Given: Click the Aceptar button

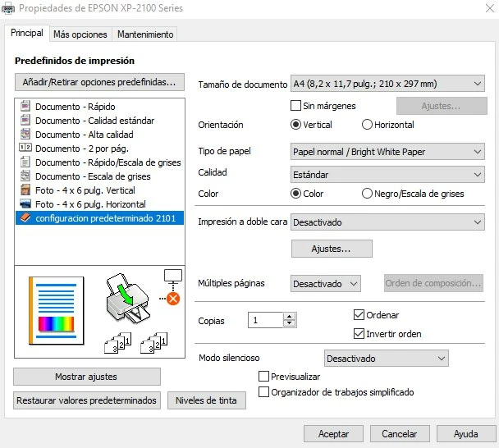Looking at the screenshot, I should (x=333, y=434).
